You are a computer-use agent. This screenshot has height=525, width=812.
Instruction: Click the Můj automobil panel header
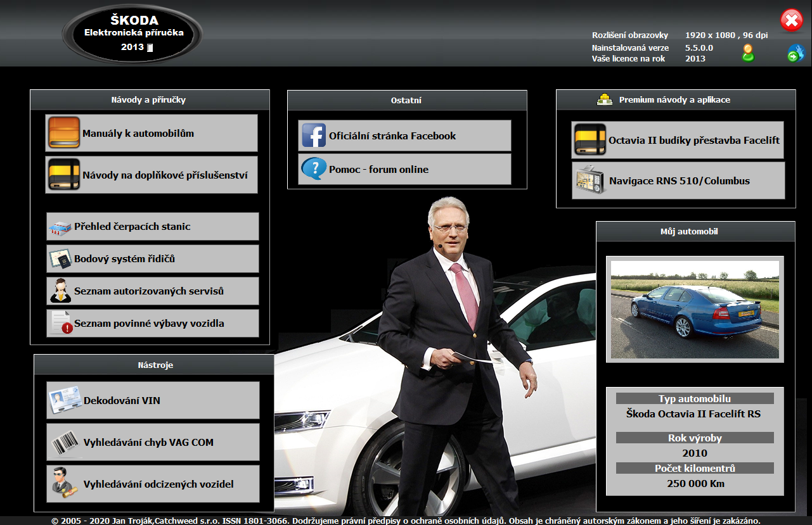tap(695, 231)
